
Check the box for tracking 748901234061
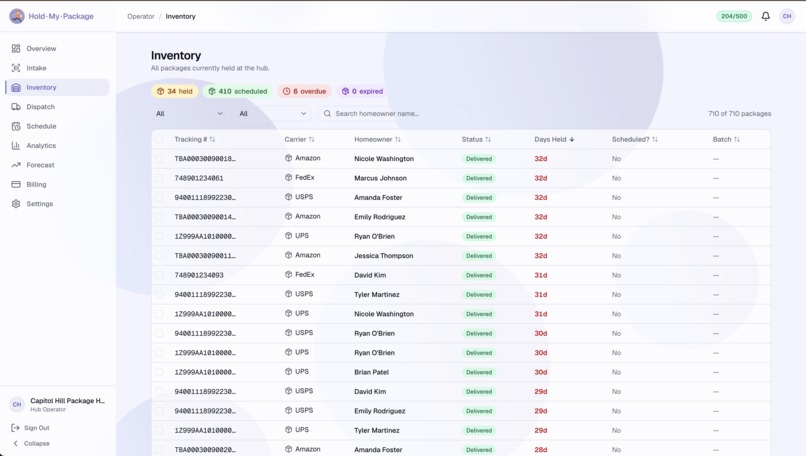coord(159,178)
